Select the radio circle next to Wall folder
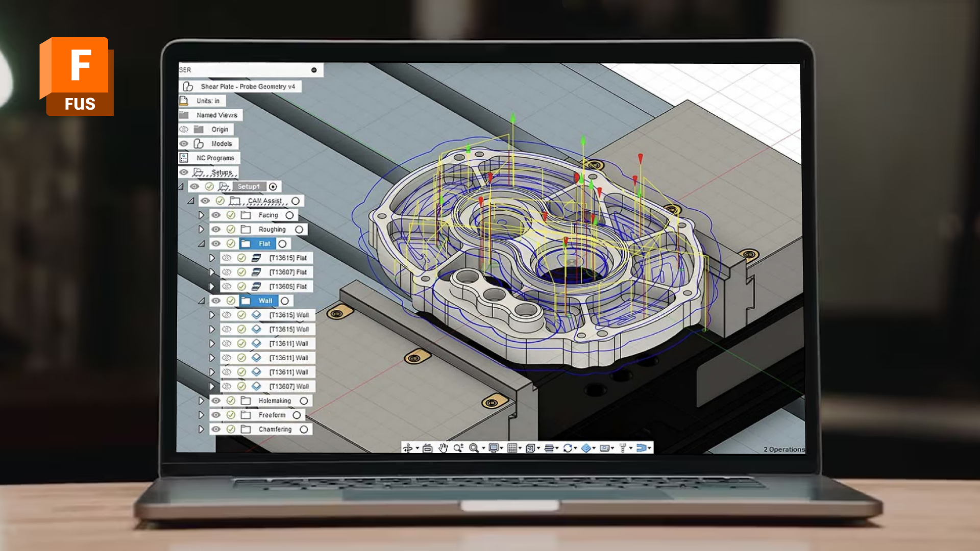The height and width of the screenshot is (551, 980). 285,301
